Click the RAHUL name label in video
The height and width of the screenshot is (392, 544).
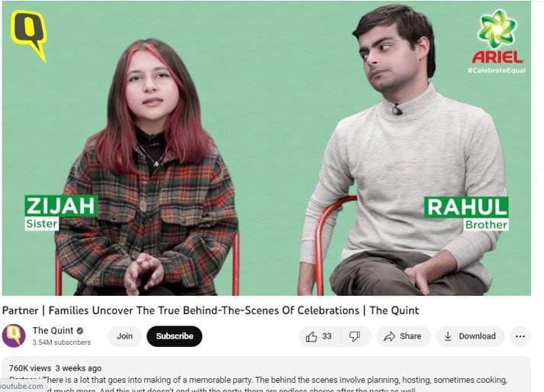(466, 207)
